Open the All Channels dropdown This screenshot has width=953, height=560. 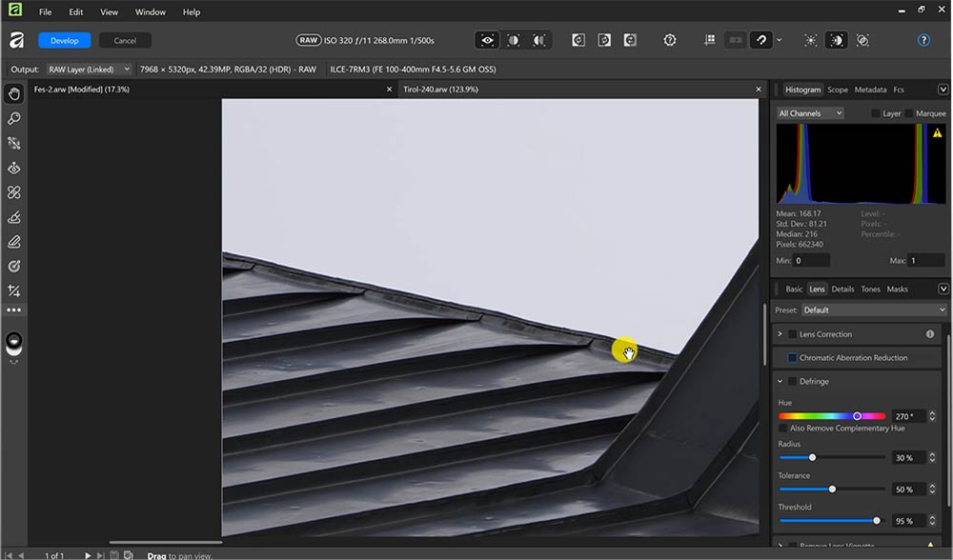click(x=809, y=112)
